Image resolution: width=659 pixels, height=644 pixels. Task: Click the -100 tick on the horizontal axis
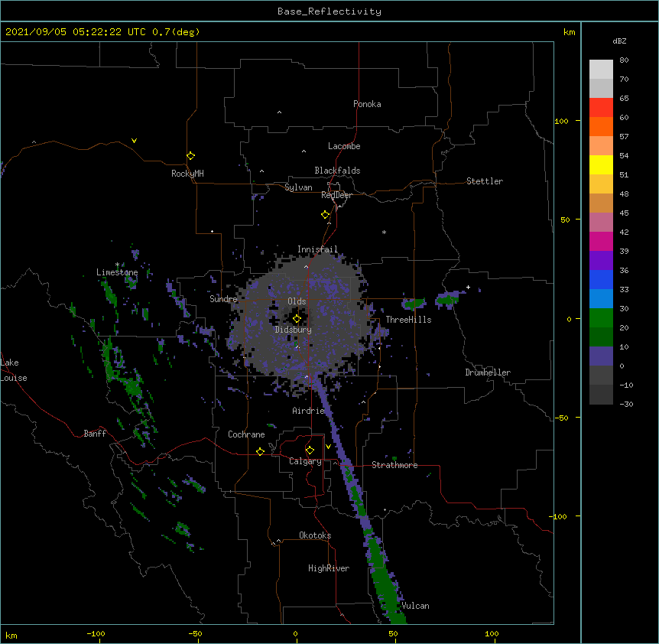pos(96,633)
